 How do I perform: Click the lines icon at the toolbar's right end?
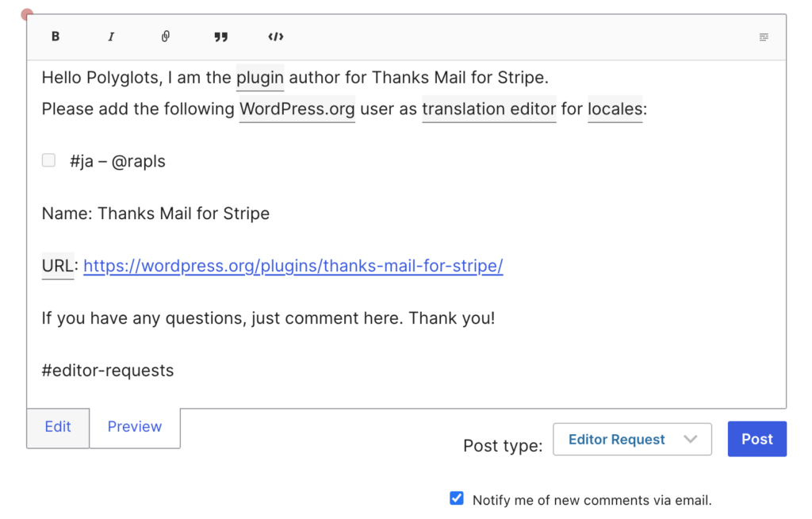(764, 37)
